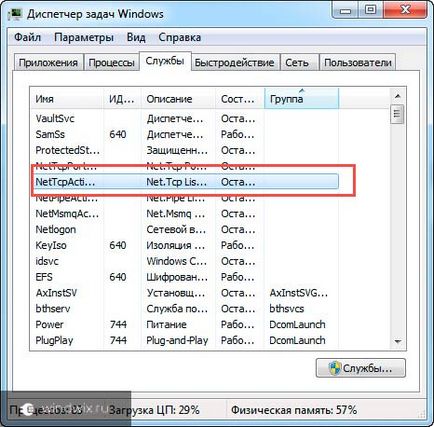The height and width of the screenshot is (427, 434).
Task: Click the shield icon on Службы button
Action: click(334, 368)
